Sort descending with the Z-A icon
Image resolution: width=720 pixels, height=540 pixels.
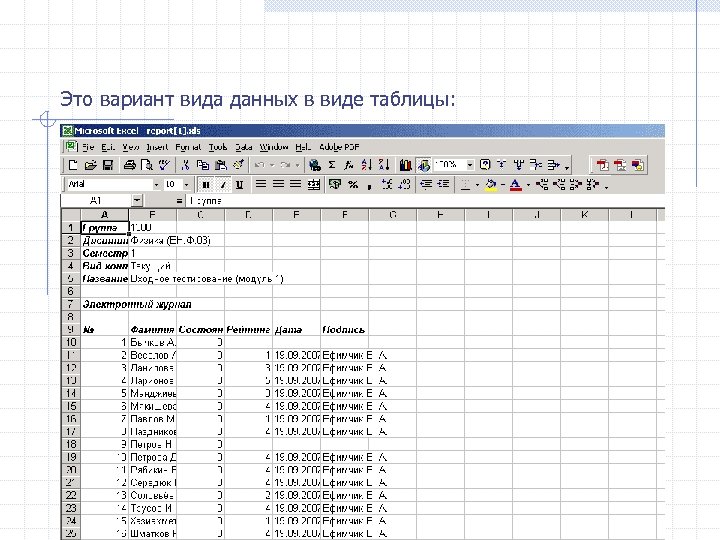click(x=384, y=165)
